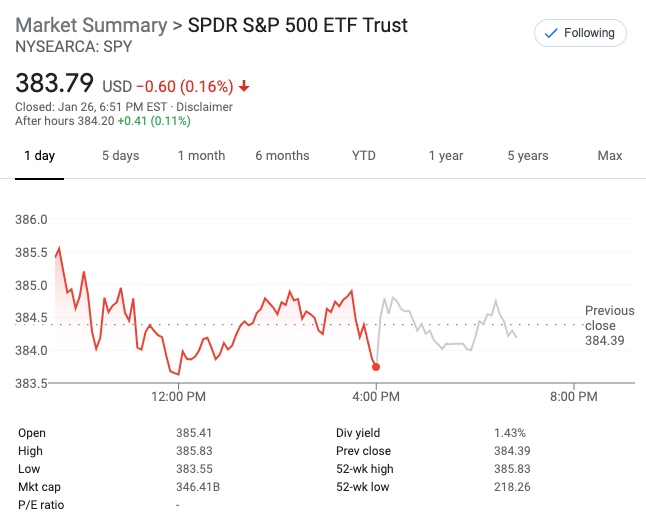Viewport: 646px width, 524px height.
Task: Open the 1 month chart range
Action: click(x=201, y=156)
